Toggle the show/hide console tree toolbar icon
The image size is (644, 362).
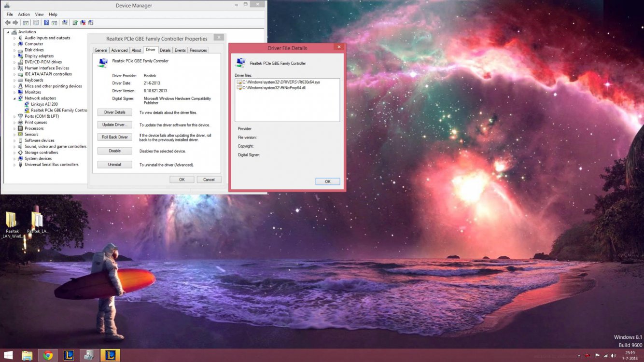(x=26, y=23)
